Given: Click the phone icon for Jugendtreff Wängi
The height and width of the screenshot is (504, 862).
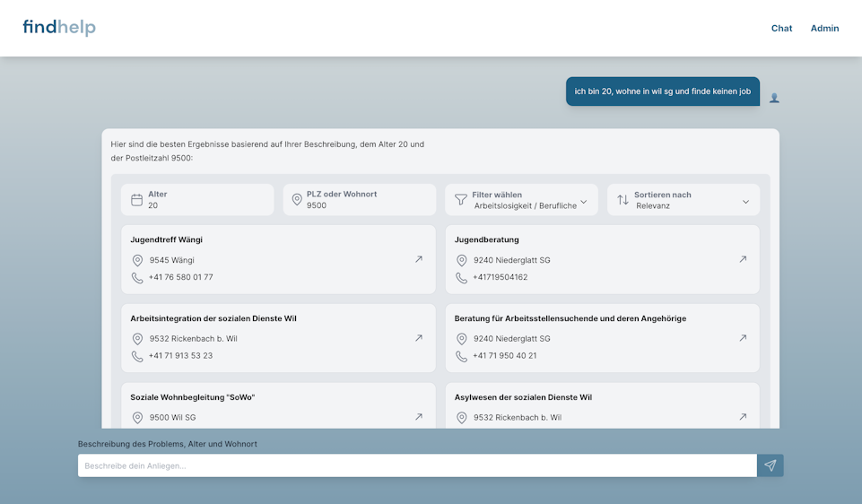Looking at the screenshot, I should 137,278.
